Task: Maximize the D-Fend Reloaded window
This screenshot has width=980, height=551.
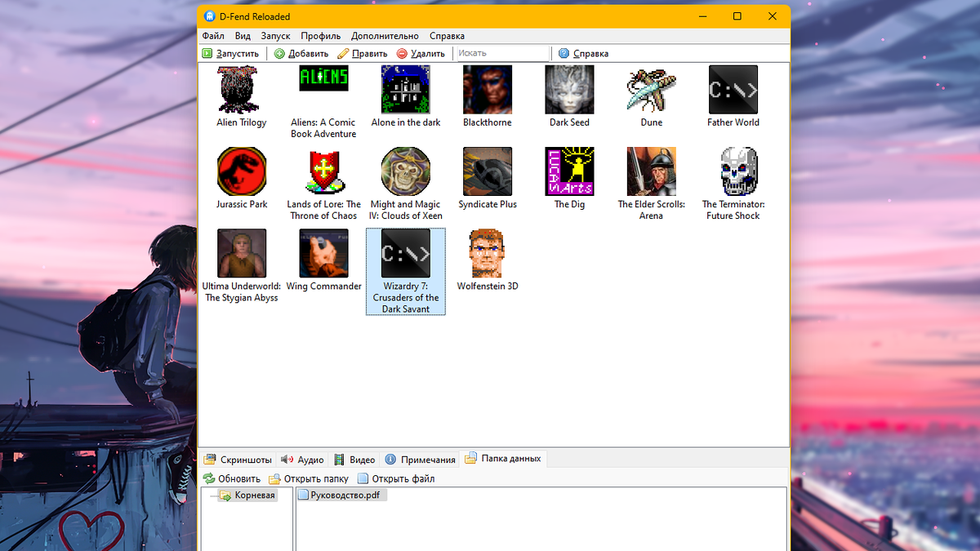Action: [737, 16]
